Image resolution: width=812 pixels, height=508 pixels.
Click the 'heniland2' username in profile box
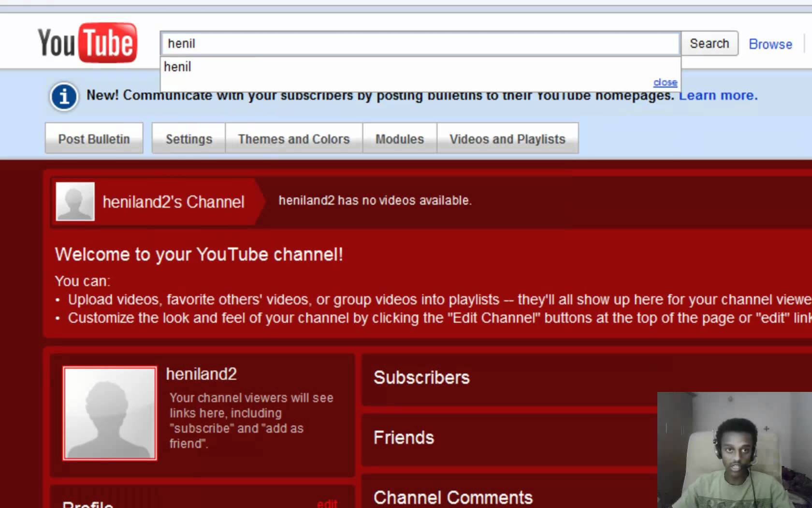(x=202, y=374)
